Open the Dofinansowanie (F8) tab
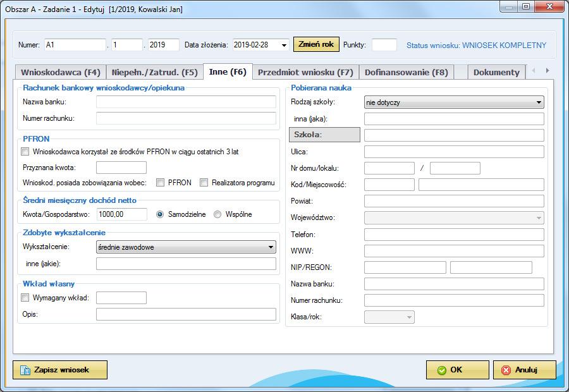569x392 pixels. coord(407,72)
